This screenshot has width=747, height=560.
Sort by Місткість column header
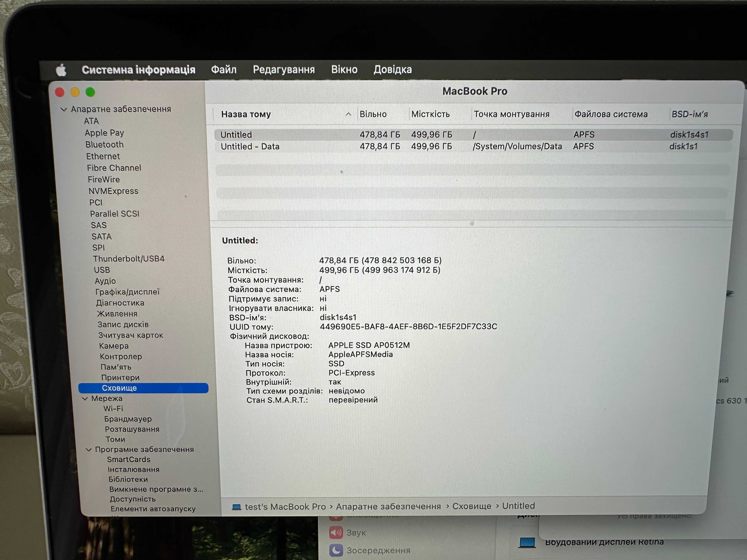click(431, 114)
